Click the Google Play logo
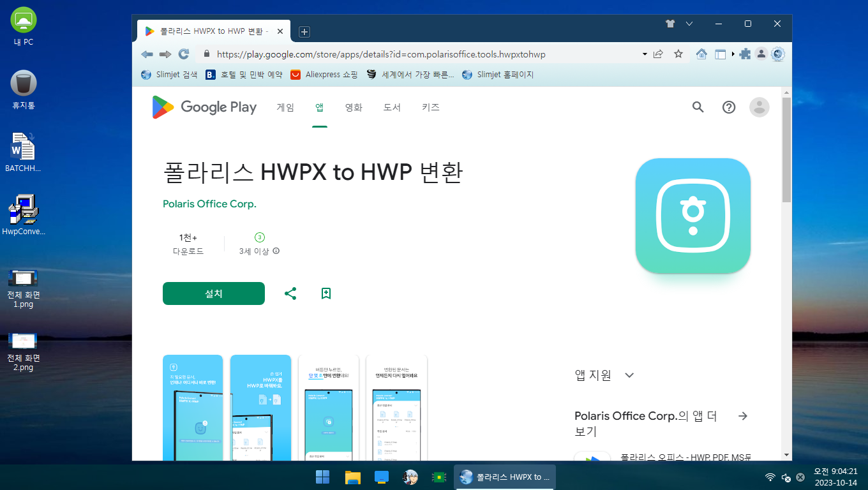Viewport: 868px width, 490px height. pos(204,107)
